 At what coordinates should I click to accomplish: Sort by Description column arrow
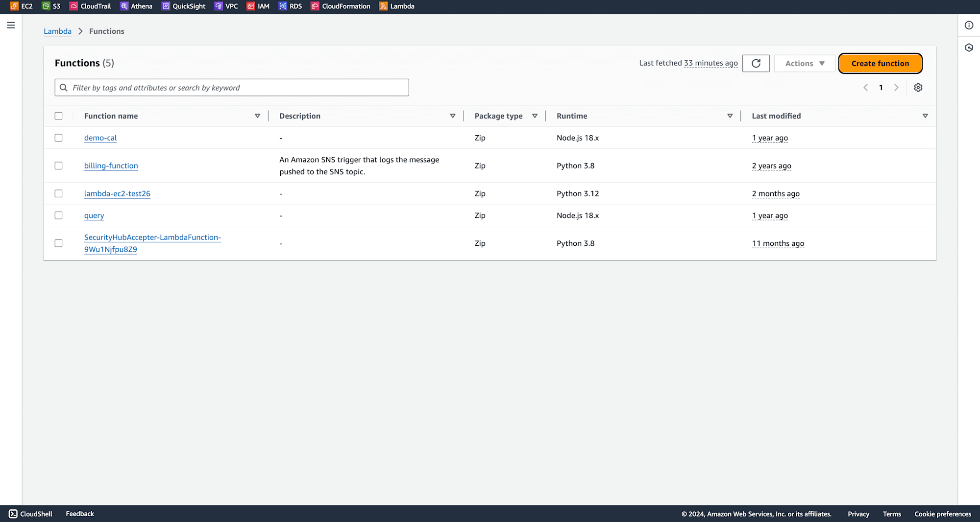pos(452,116)
